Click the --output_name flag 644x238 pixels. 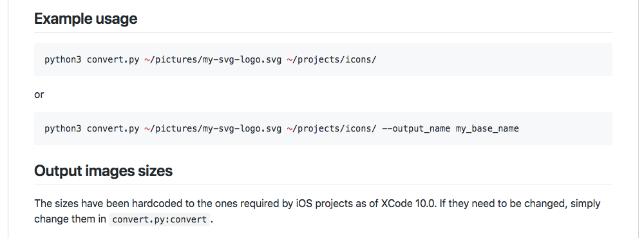[x=416, y=128]
